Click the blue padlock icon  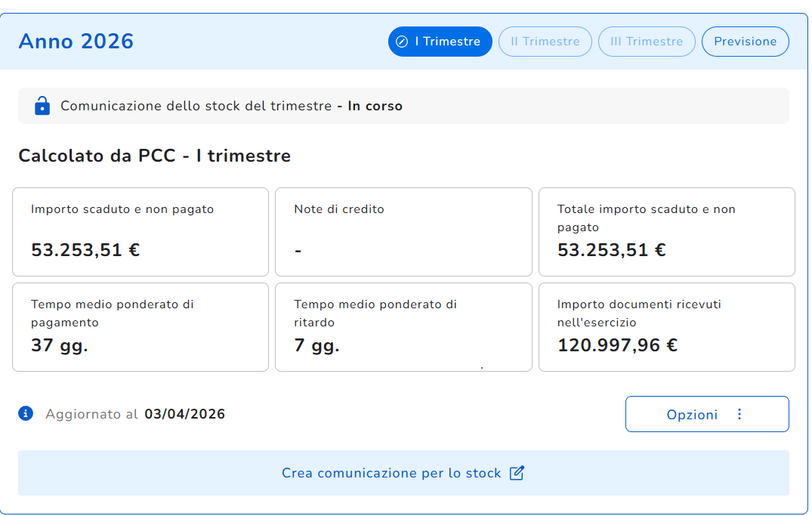pos(42,106)
